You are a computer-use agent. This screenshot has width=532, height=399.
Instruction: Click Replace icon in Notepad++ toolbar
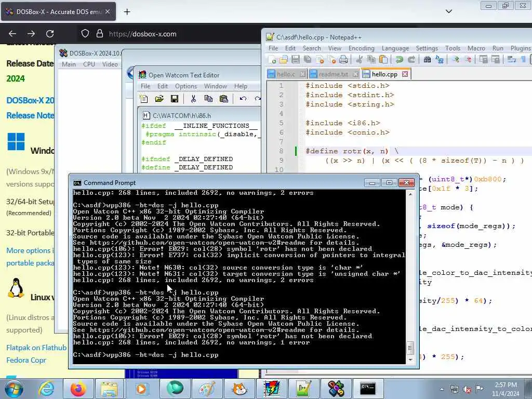pos(440,60)
